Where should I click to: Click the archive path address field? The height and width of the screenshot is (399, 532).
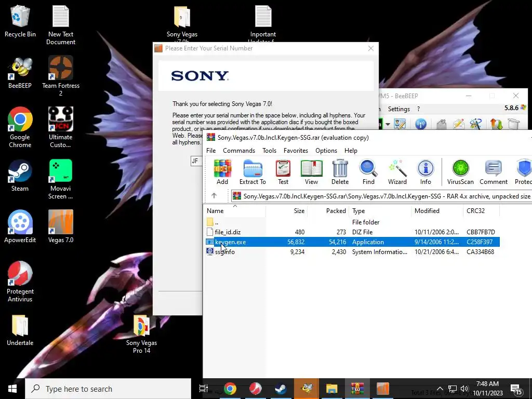[x=382, y=196]
